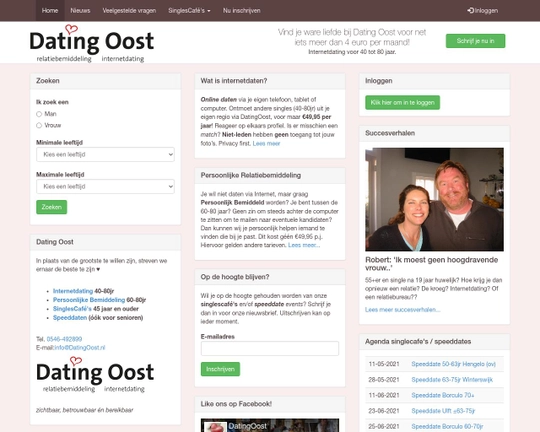Open the Speeddaten link
Screen dimensions: 540x432
click(x=70, y=318)
